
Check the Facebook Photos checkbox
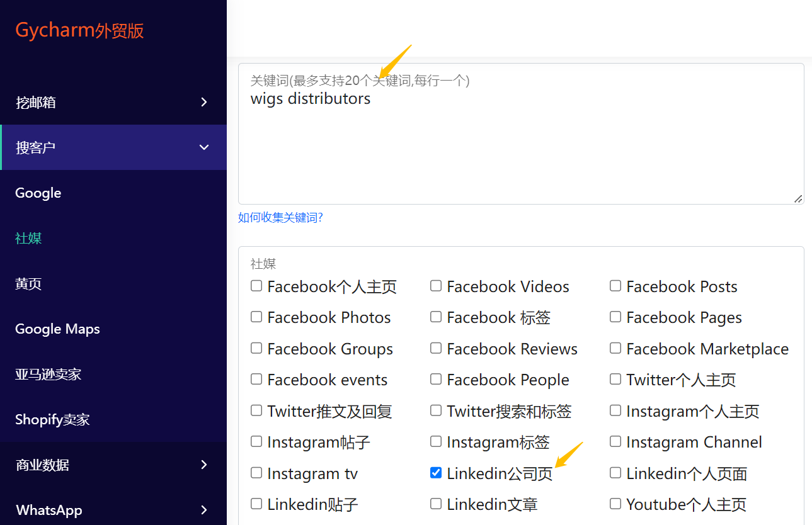tap(256, 317)
